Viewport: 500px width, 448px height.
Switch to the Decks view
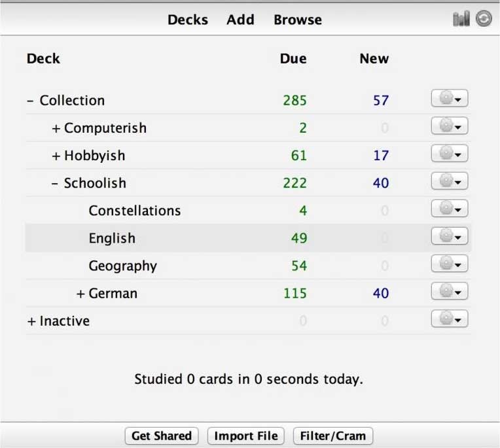point(188,20)
